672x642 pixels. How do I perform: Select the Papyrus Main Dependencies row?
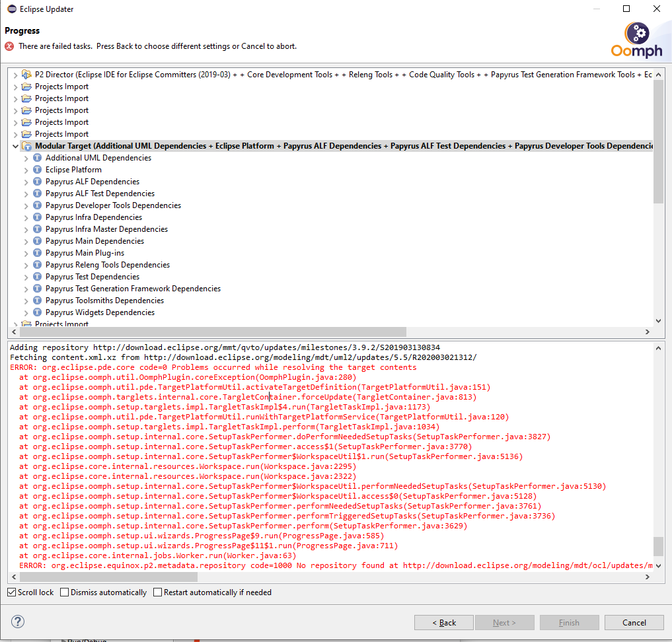tap(94, 241)
